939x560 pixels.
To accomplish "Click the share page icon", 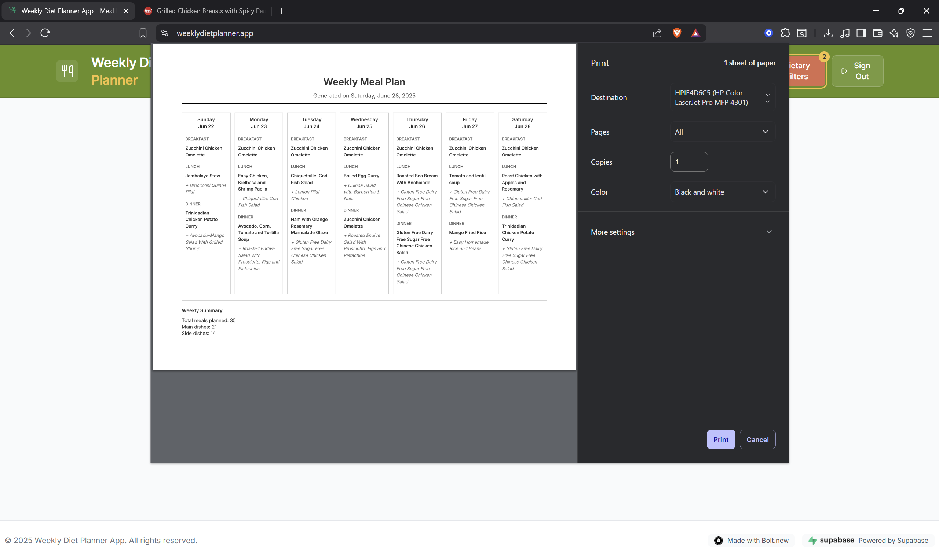I will 657,33.
